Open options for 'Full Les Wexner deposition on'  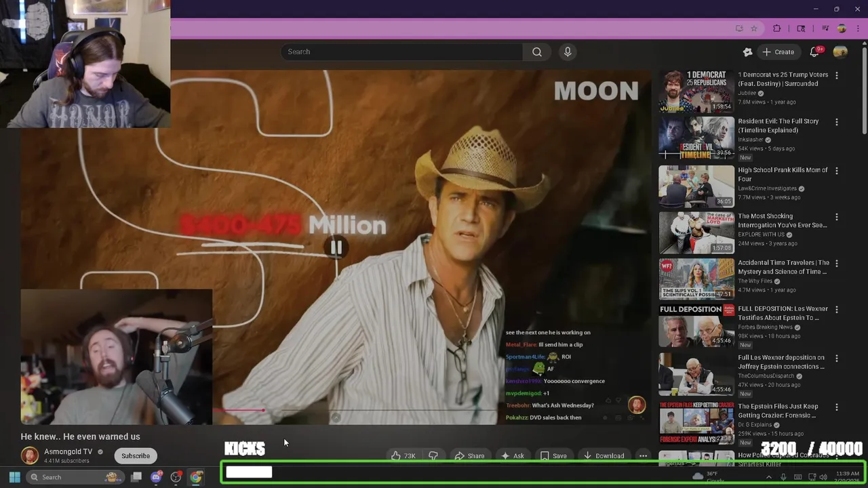[x=837, y=358]
